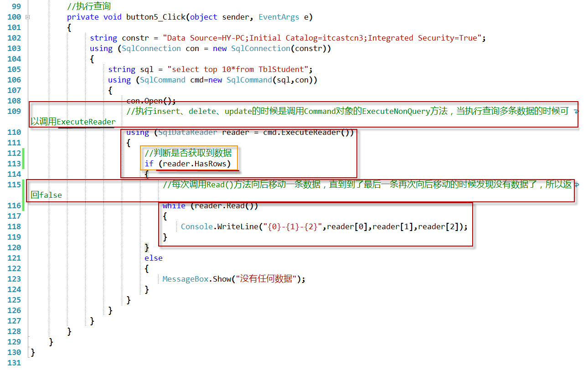This screenshot has height=370, width=588.
Task: Click the comment "//执行查询" on line 99
Action: [89, 6]
